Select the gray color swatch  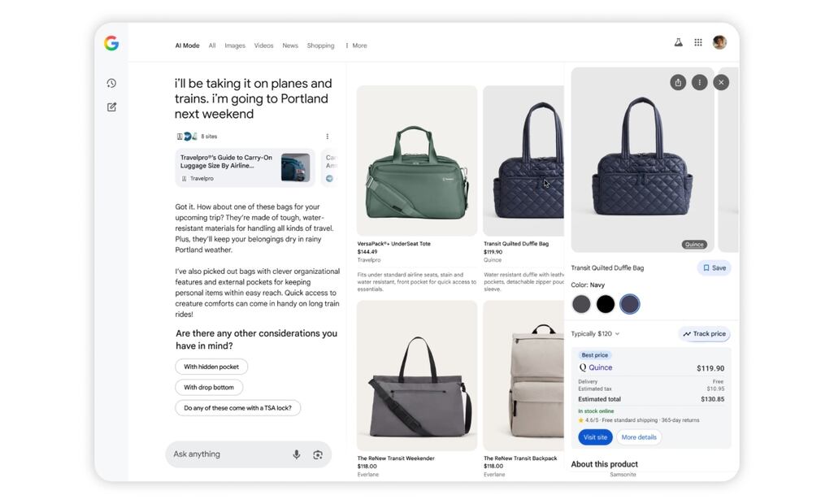[x=581, y=304]
